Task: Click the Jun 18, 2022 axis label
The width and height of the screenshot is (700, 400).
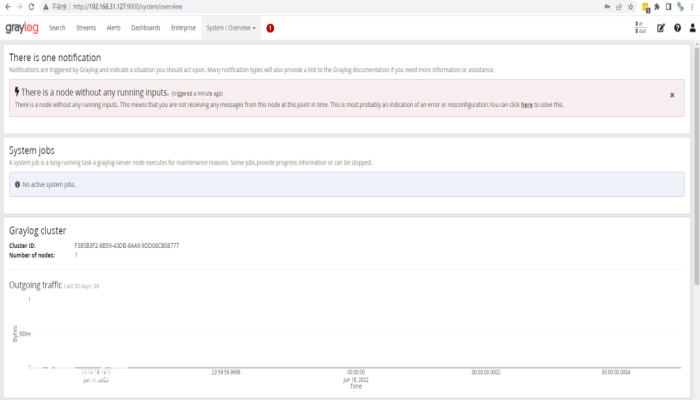Action: tap(356, 380)
